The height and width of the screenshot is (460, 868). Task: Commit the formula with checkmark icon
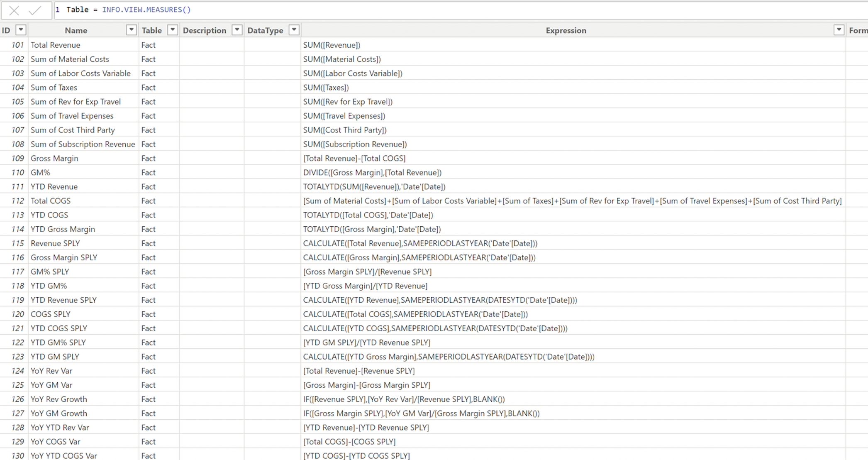tap(35, 10)
